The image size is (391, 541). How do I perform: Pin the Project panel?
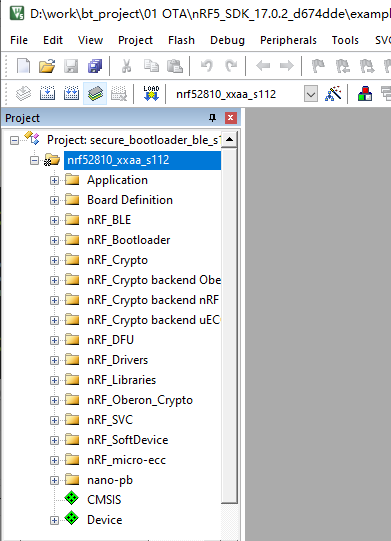click(213, 118)
